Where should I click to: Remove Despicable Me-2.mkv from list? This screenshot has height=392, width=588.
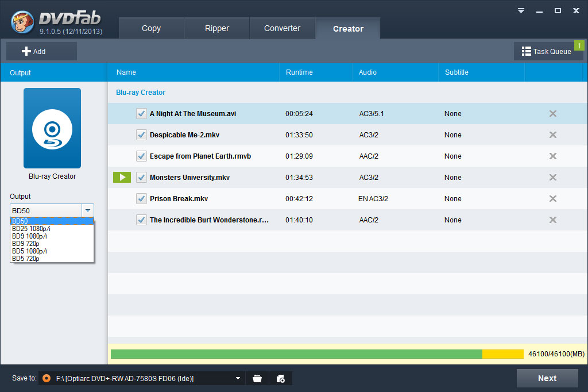tap(553, 135)
